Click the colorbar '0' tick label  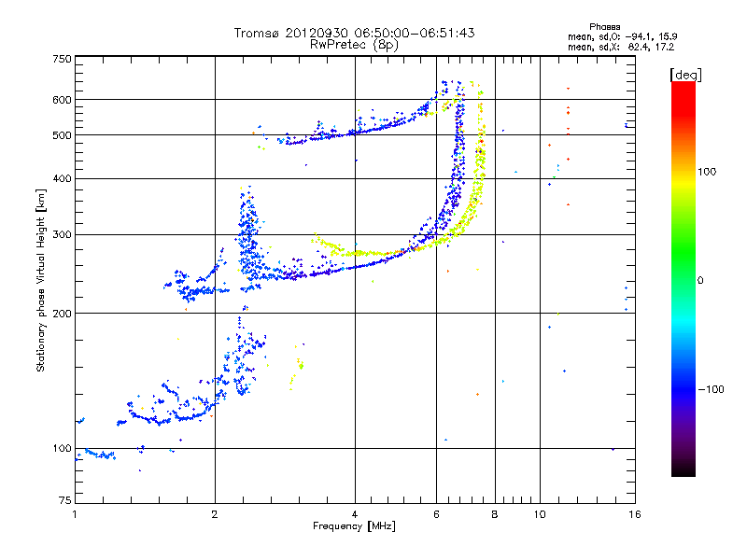[700, 281]
